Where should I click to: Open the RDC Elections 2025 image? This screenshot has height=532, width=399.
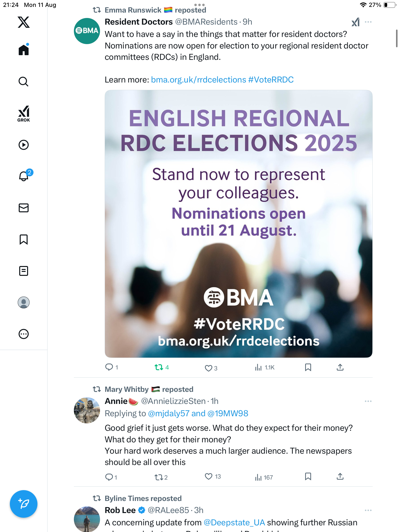tap(238, 224)
